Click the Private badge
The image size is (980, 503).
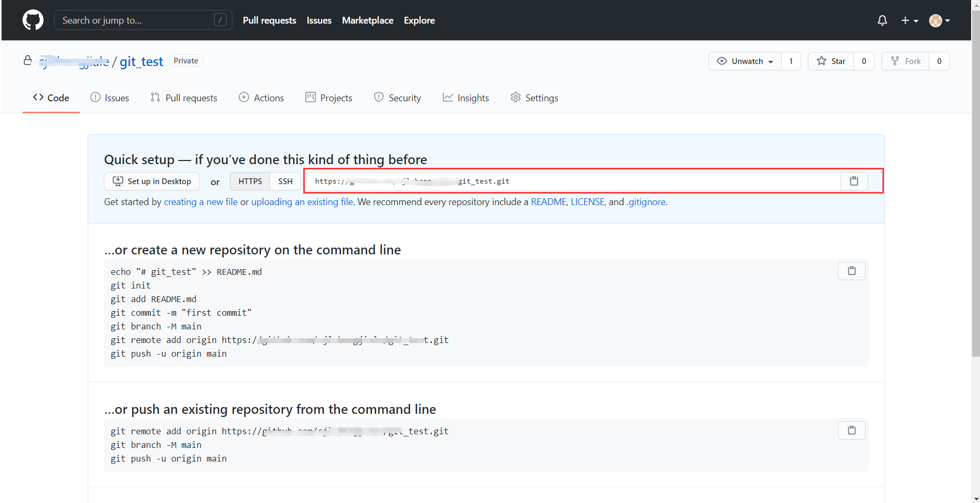click(x=186, y=61)
